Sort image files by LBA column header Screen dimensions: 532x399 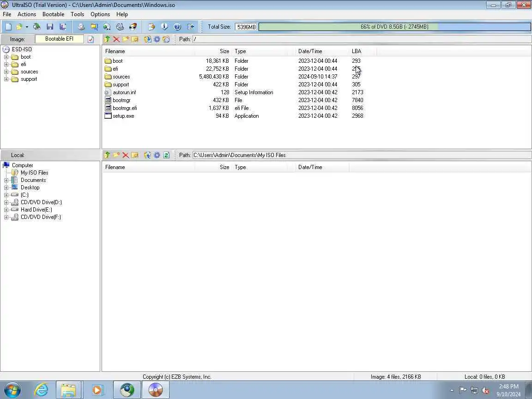[x=363, y=51]
